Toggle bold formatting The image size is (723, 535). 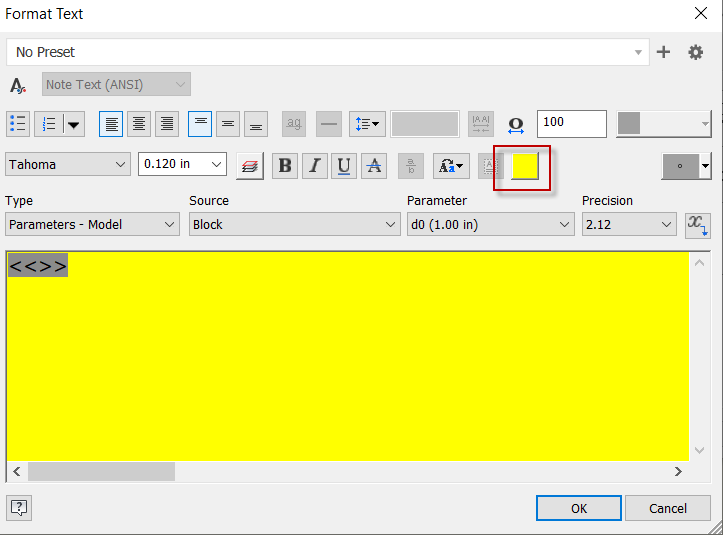tap(285, 166)
